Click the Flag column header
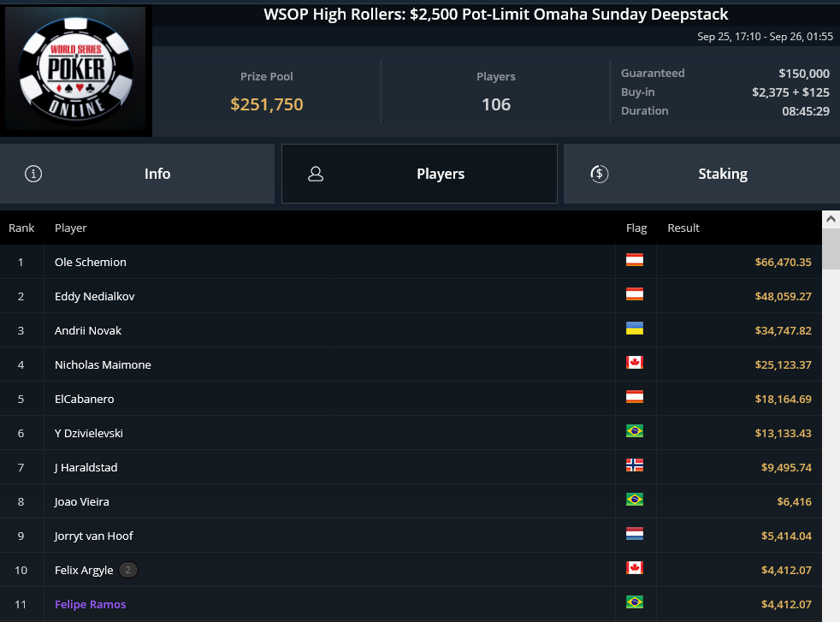Viewport: 840px width, 622px height. 636,228
